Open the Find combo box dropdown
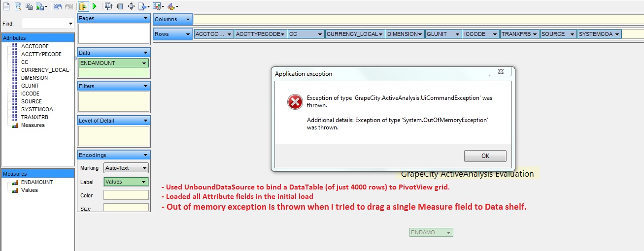 click(x=70, y=24)
